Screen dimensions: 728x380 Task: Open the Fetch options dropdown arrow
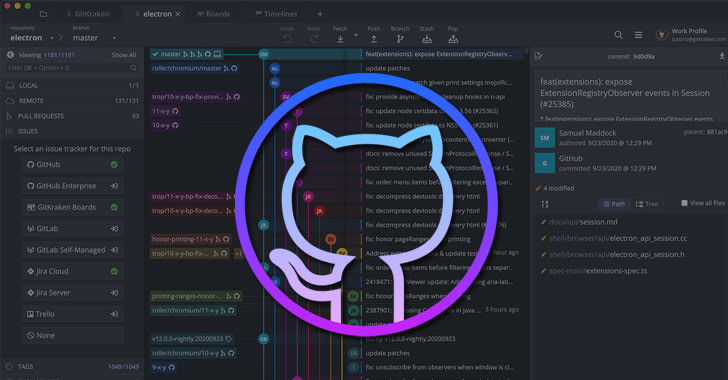(x=356, y=35)
